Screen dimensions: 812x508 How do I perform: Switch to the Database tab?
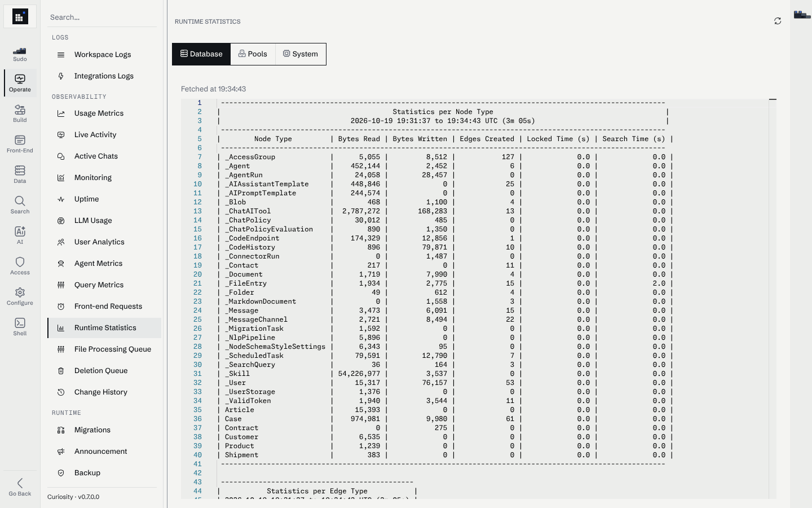click(x=201, y=54)
